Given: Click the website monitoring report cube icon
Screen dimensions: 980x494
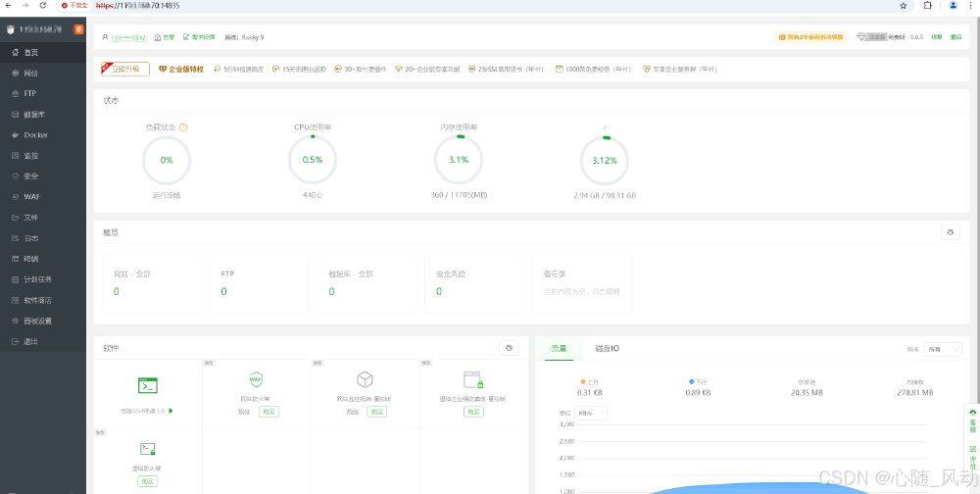Looking at the screenshot, I should pos(364,379).
